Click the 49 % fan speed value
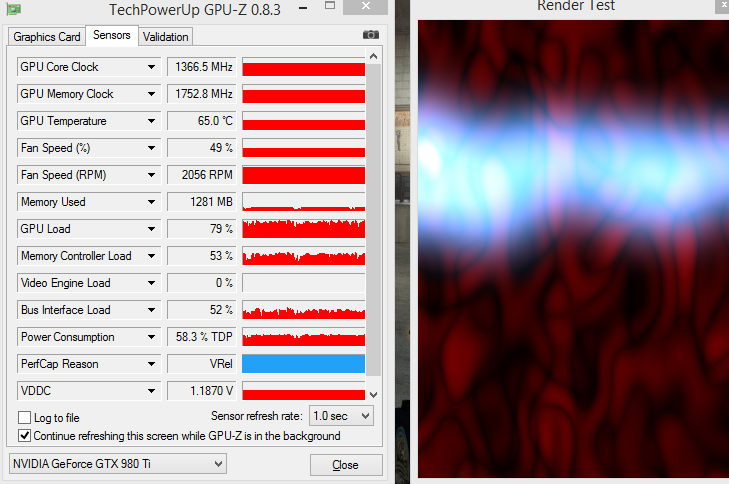This screenshot has width=729, height=484. pos(202,148)
